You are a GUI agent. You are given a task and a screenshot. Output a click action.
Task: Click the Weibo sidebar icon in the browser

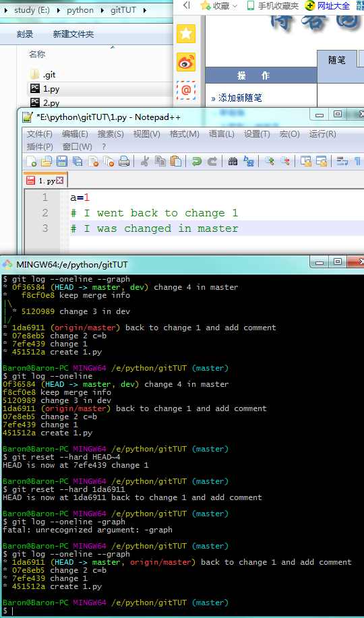point(186,62)
